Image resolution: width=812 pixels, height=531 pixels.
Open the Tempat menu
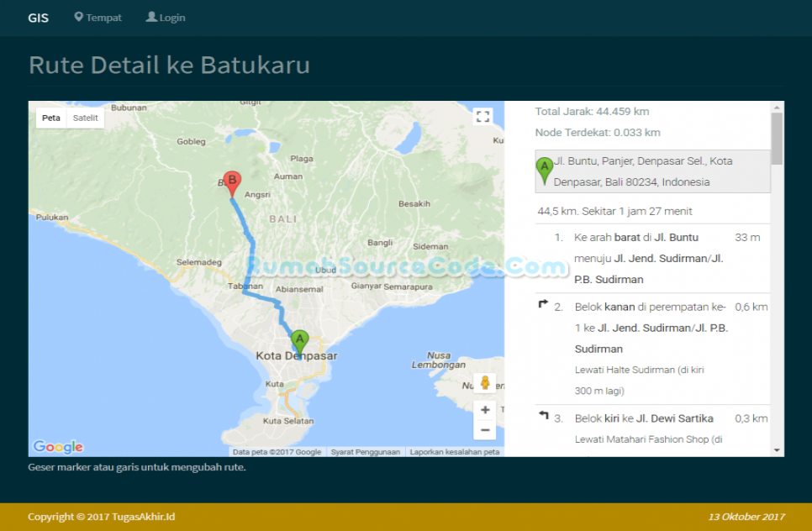click(102, 17)
